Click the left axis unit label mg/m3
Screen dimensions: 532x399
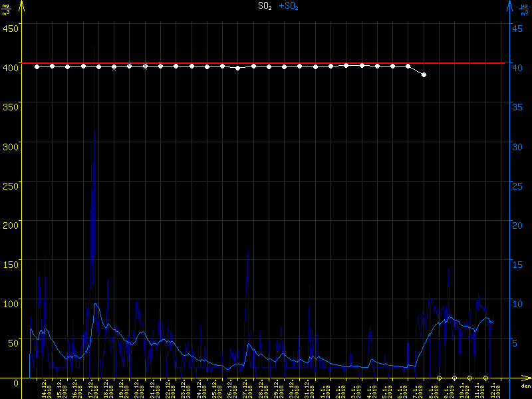[6, 9]
